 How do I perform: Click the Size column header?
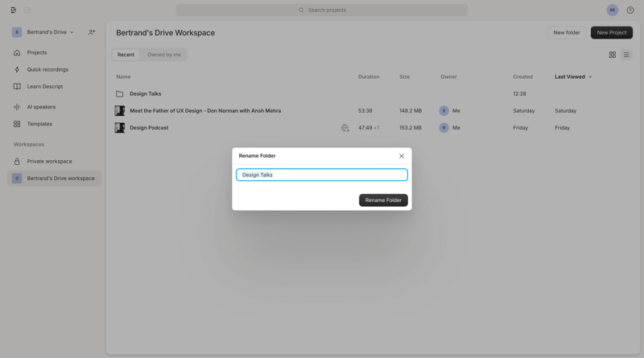405,76
